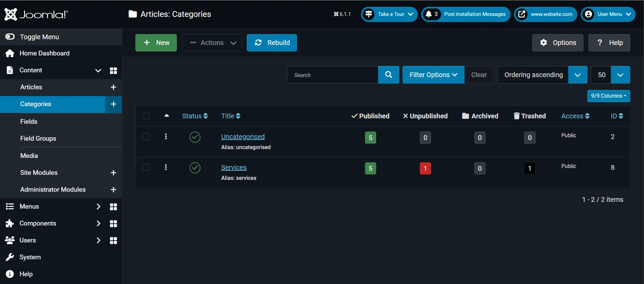Open row actions for Uncategorised

[x=166, y=137]
